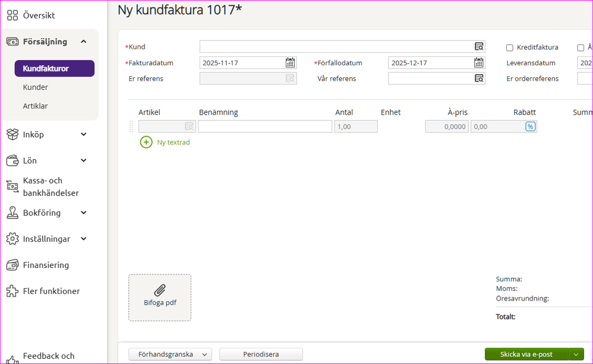Open lookup icon in Er referens field
This screenshot has width=593, height=364.
click(x=290, y=78)
